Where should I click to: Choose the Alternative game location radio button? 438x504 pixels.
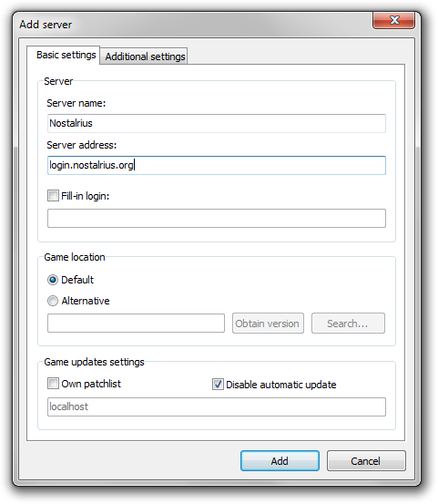[x=53, y=301]
